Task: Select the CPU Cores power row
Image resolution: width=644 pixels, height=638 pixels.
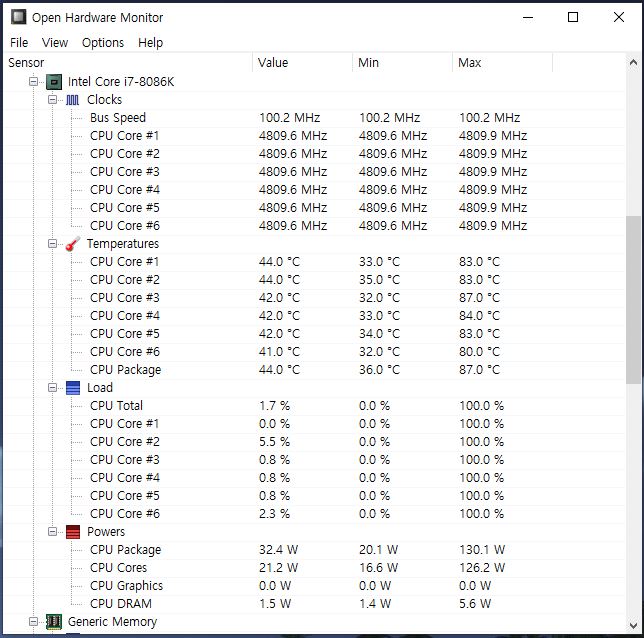Action: tap(315, 568)
